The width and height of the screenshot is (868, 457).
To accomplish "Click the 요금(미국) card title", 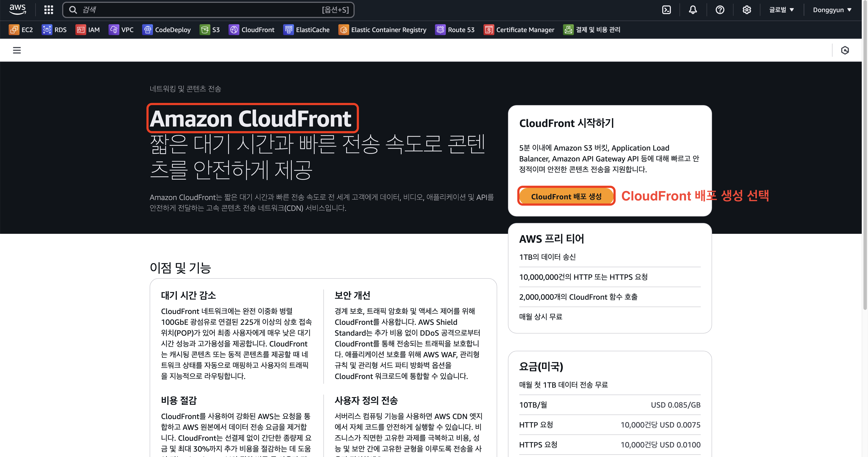I will [x=541, y=367].
